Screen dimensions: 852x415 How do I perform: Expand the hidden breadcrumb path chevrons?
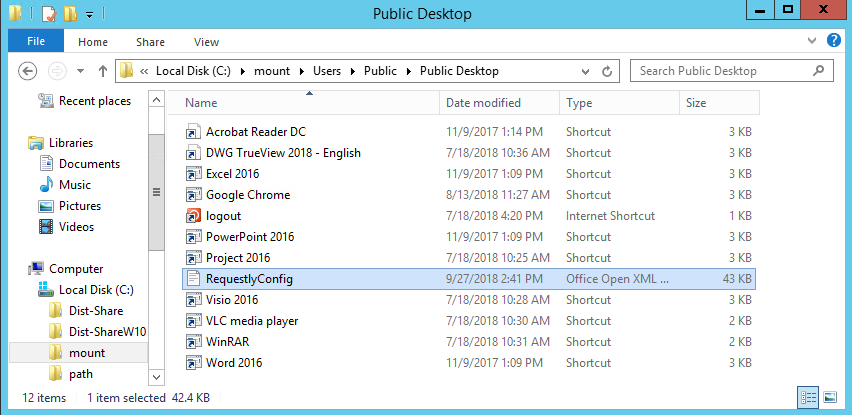144,71
